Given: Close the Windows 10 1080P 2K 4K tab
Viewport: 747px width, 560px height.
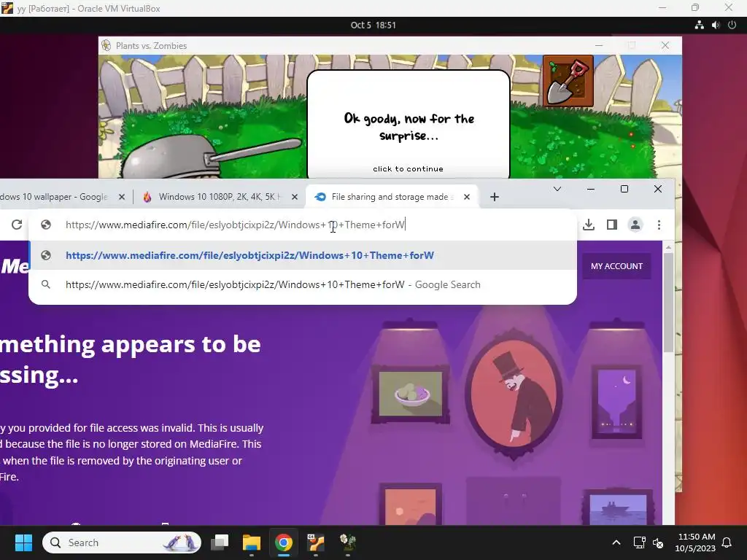Looking at the screenshot, I should (295, 197).
